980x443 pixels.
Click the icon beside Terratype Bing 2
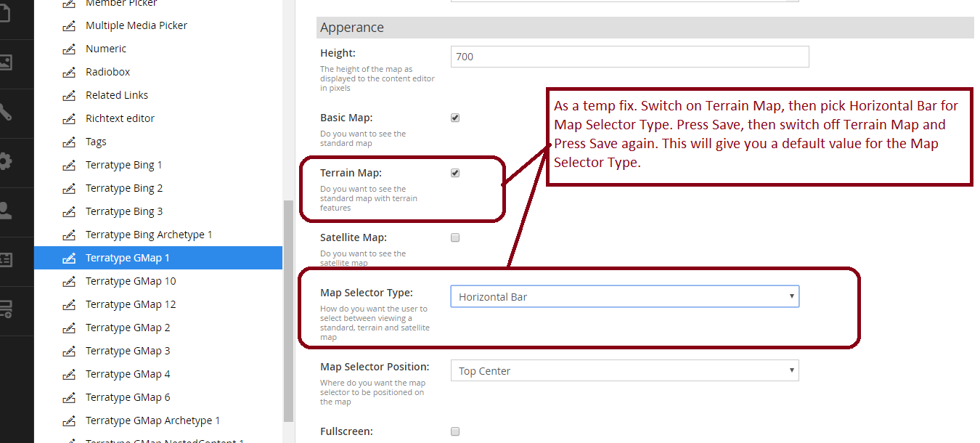pos(69,188)
